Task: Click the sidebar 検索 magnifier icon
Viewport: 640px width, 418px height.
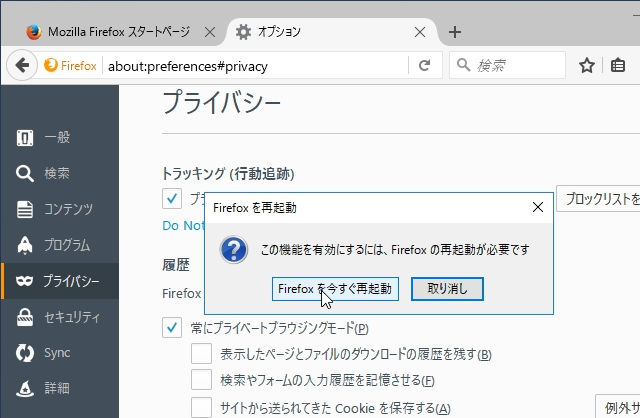Action: pos(24,173)
